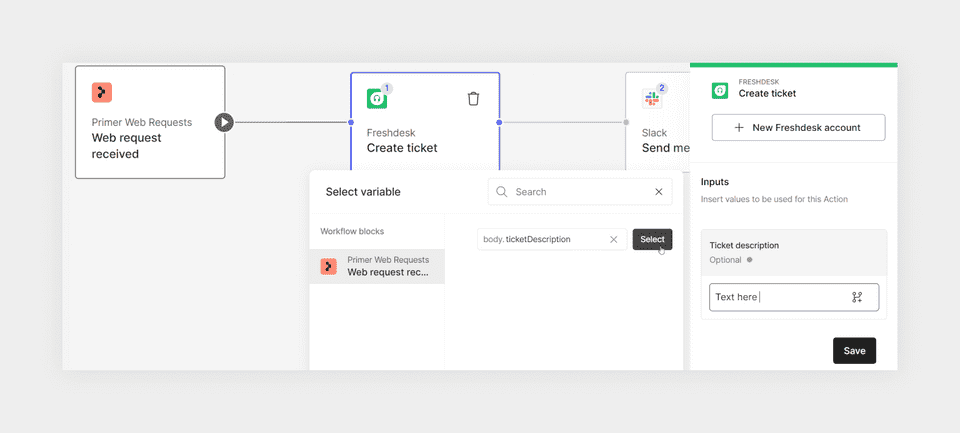960x433 pixels.
Task: Click the step badge 1 on the Freshdesk block
Action: (x=387, y=88)
